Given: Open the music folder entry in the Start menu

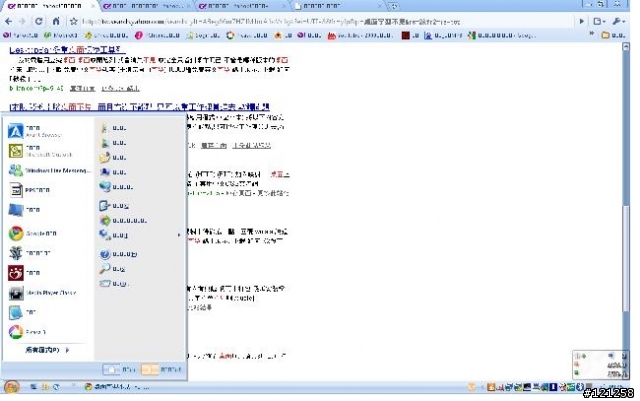Looking at the screenshot, I should click(113, 157).
